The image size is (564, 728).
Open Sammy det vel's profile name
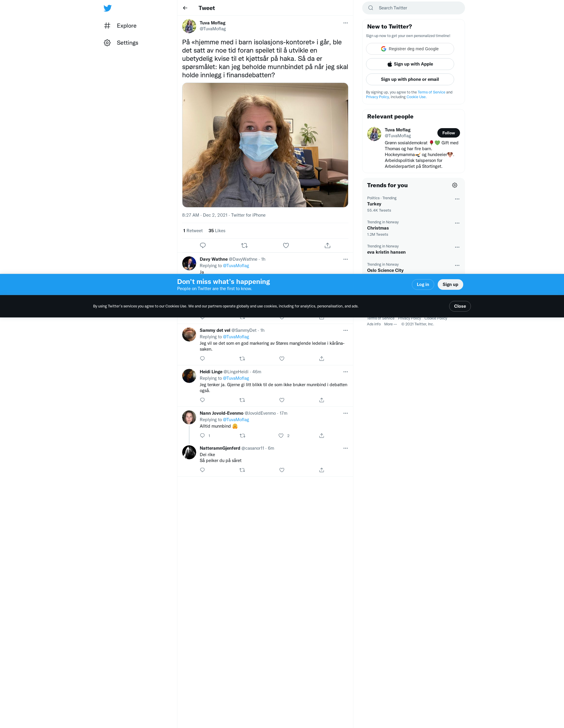pos(215,330)
